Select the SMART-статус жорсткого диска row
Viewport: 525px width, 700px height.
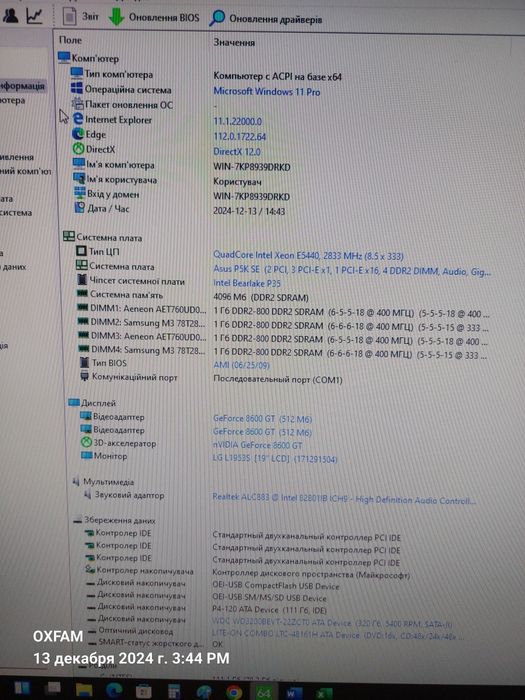tap(155, 644)
